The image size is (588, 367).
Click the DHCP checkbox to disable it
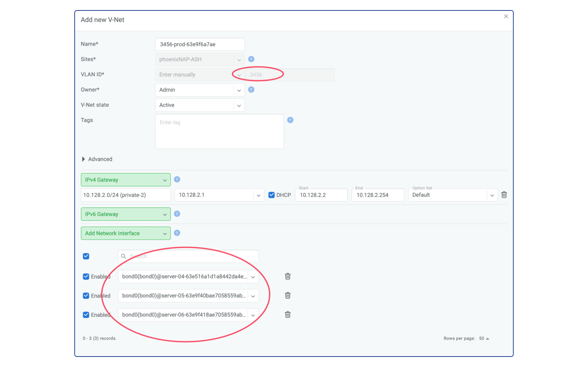(x=271, y=195)
